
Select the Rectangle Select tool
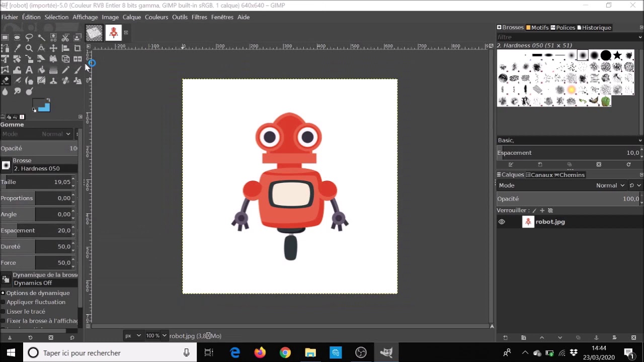tap(5, 37)
